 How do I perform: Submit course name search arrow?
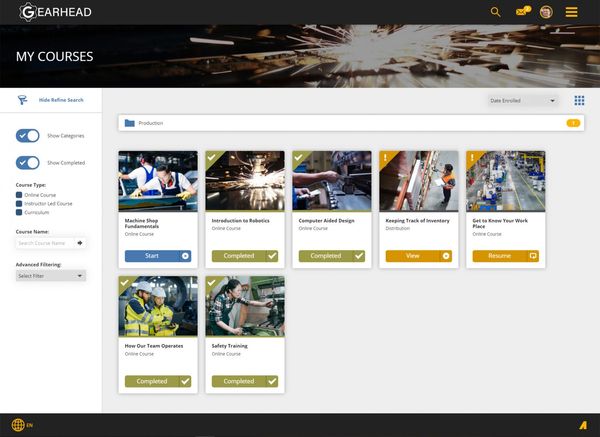pyautogui.click(x=80, y=243)
